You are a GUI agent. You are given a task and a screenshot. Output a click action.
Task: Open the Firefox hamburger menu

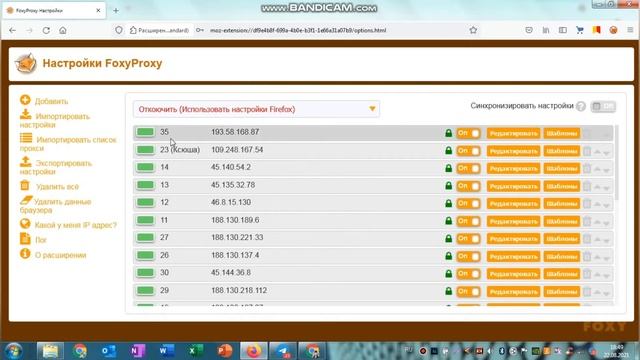630,30
